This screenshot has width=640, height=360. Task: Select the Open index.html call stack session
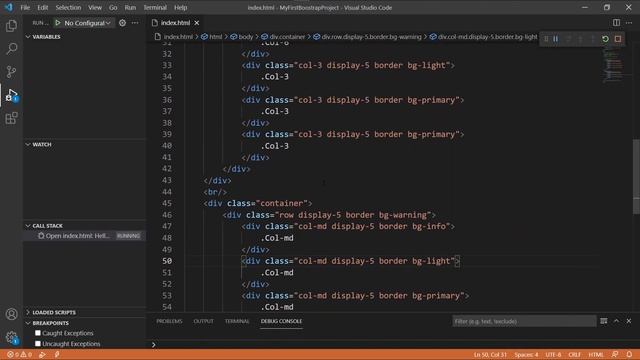[x=85, y=236]
